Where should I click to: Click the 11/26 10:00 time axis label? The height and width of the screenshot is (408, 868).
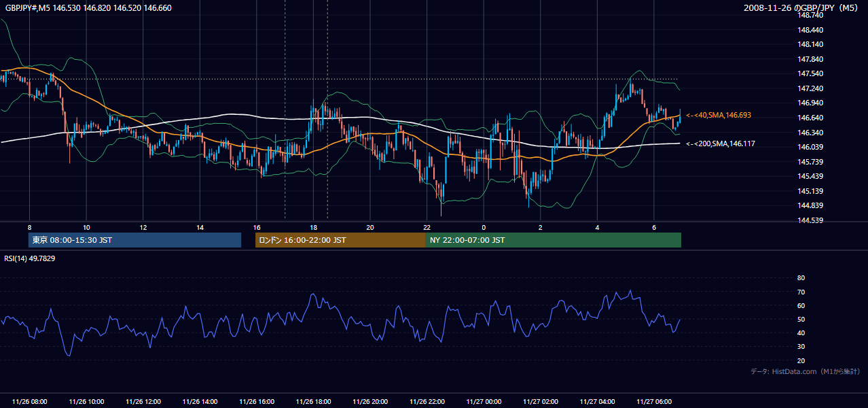pyautogui.click(x=86, y=402)
